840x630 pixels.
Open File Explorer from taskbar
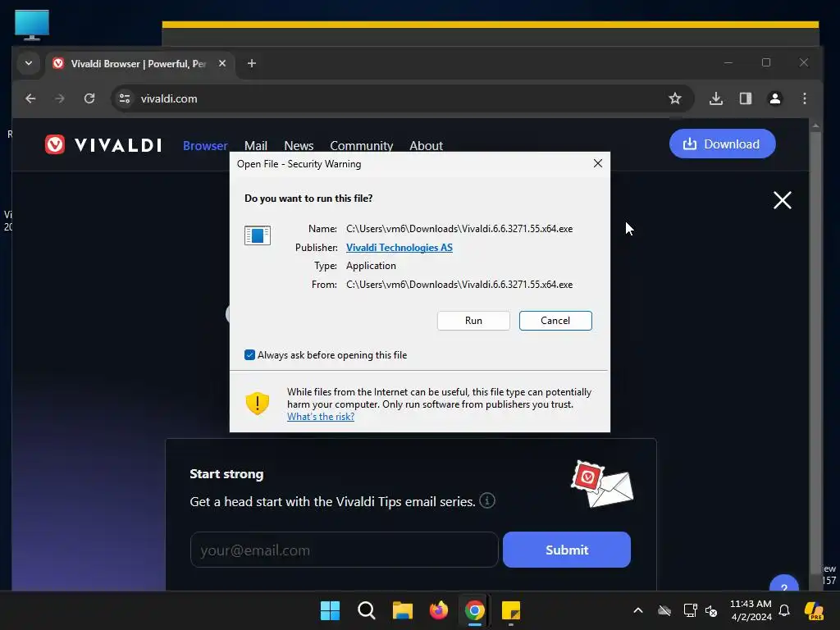[402, 610]
